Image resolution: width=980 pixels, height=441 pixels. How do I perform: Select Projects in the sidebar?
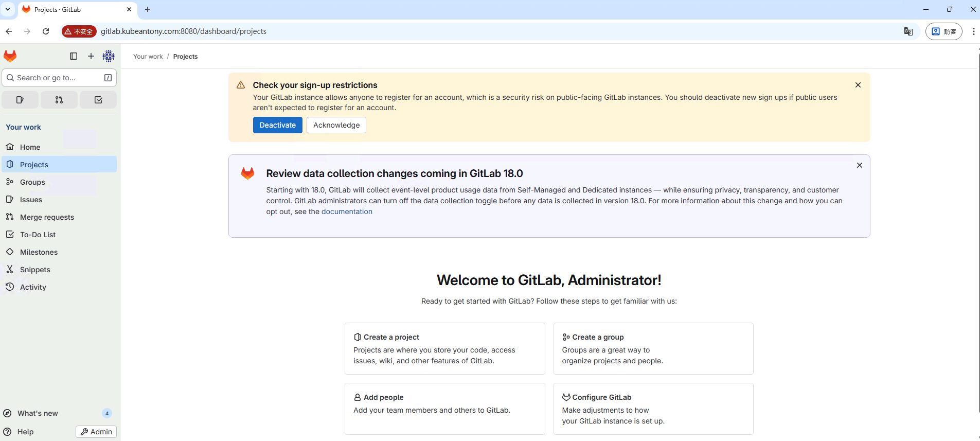pyautogui.click(x=60, y=165)
